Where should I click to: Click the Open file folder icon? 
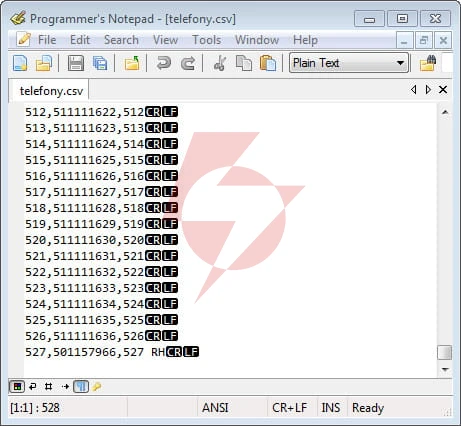tap(44, 63)
